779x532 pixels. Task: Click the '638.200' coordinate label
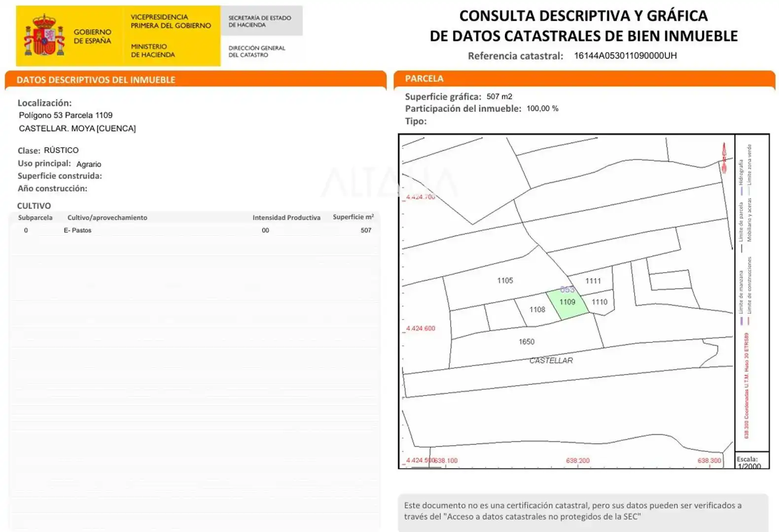(x=577, y=461)
